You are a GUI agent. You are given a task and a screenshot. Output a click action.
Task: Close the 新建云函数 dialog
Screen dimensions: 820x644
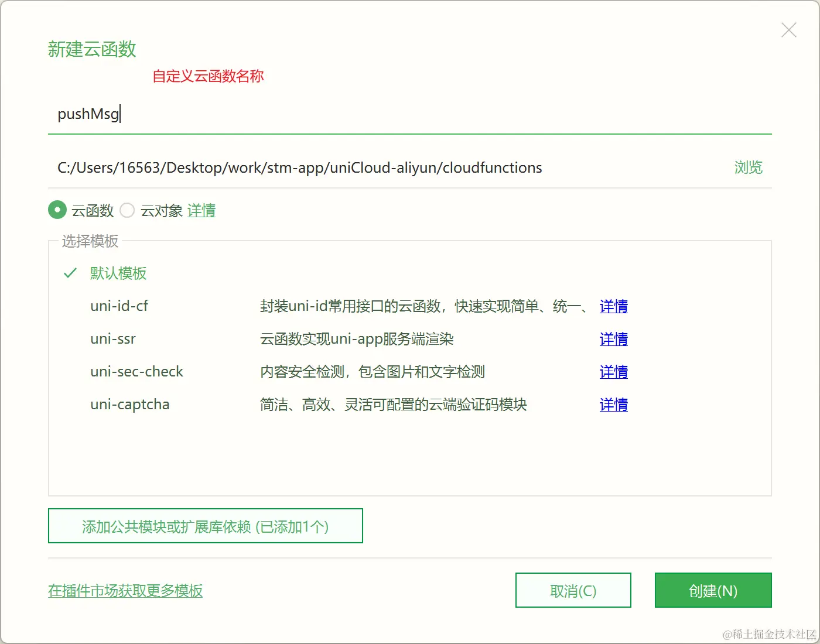[x=789, y=30]
